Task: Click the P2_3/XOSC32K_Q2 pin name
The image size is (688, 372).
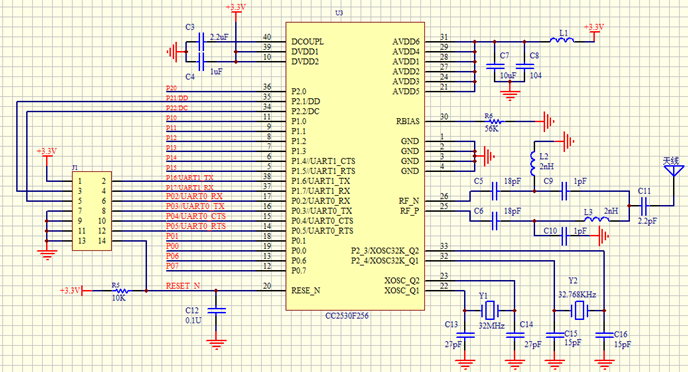Action: [385, 251]
